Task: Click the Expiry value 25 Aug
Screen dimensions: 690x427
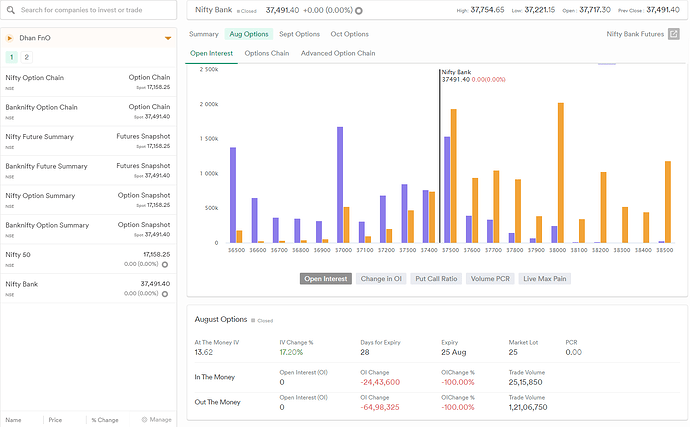Action: click(454, 352)
